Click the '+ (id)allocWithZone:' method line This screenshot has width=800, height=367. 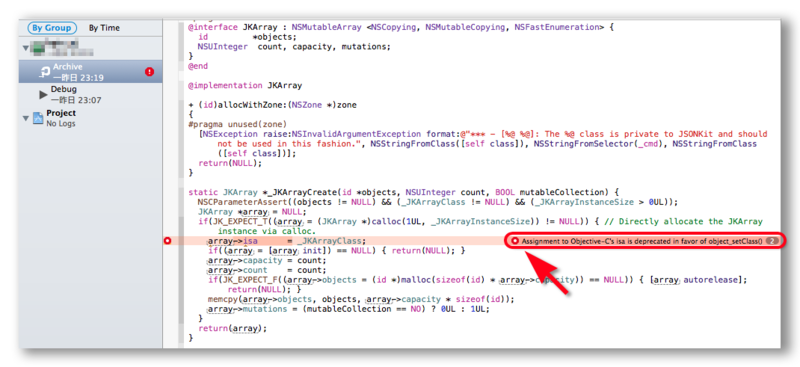(272, 105)
